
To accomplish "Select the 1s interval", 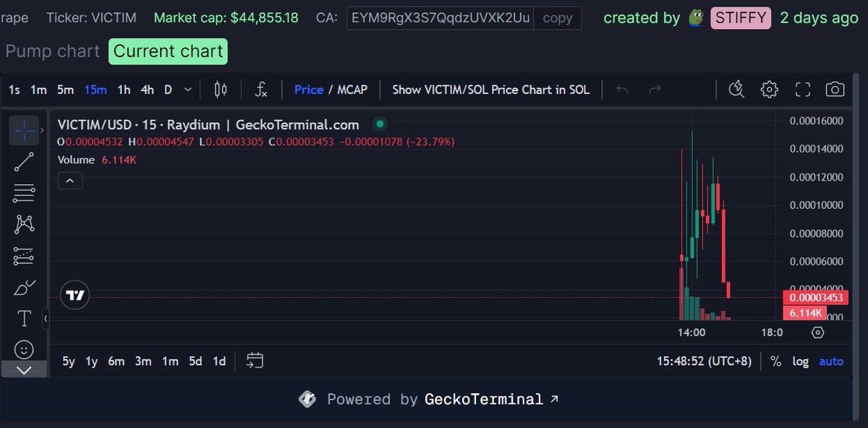I will (x=14, y=90).
